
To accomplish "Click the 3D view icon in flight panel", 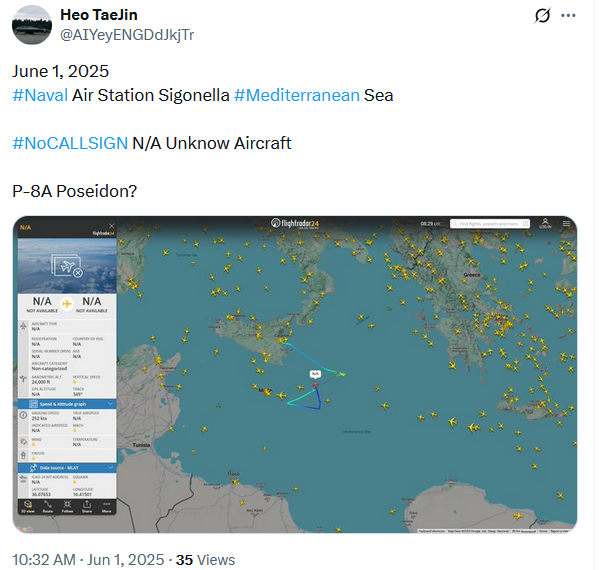I will pyautogui.click(x=28, y=507).
